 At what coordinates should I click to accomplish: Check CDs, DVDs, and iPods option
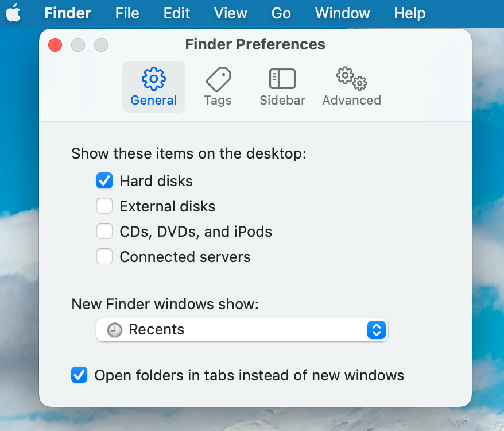tap(104, 231)
